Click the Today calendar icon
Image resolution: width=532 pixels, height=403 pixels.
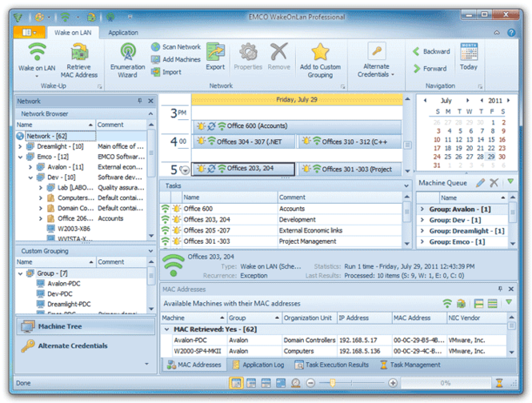(469, 52)
